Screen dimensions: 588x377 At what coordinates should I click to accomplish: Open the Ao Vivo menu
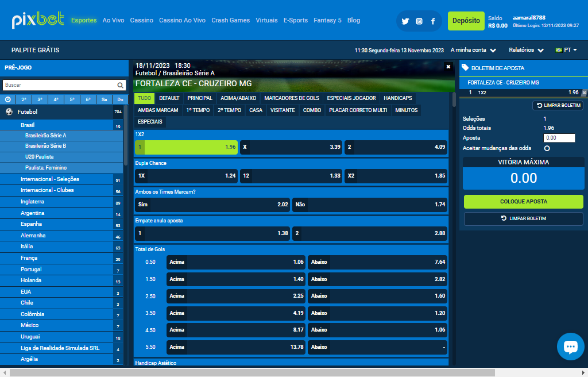point(113,20)
